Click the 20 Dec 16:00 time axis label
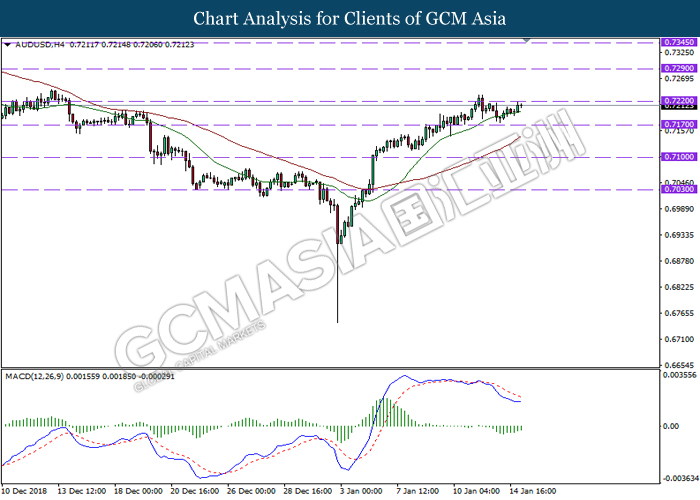700x500 pixels. [193, 491]
